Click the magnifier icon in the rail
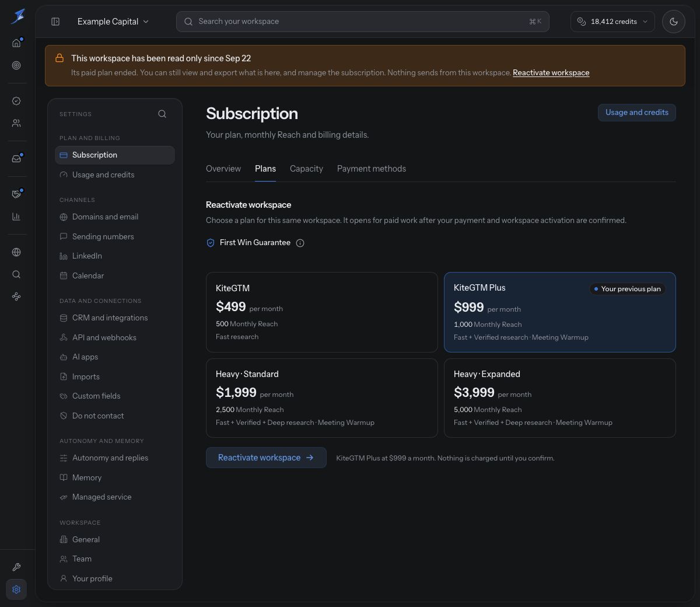The image size is (700, 607). 16,274
